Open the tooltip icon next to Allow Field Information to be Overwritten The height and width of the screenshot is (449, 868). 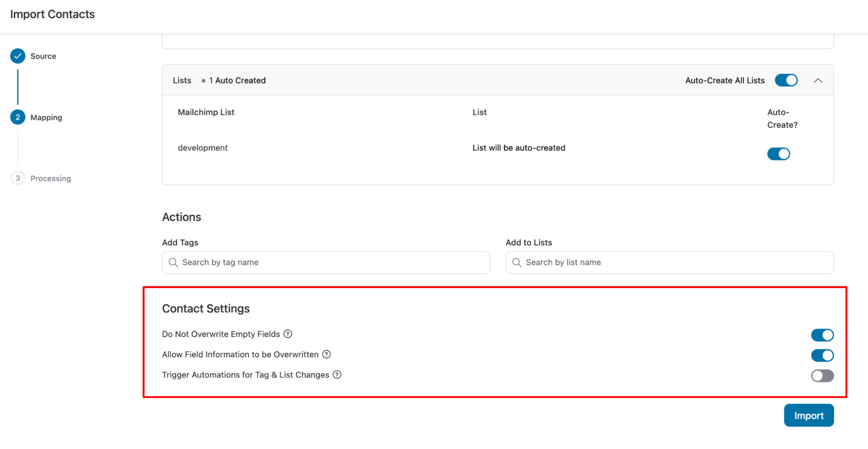[x=326, y=354]
